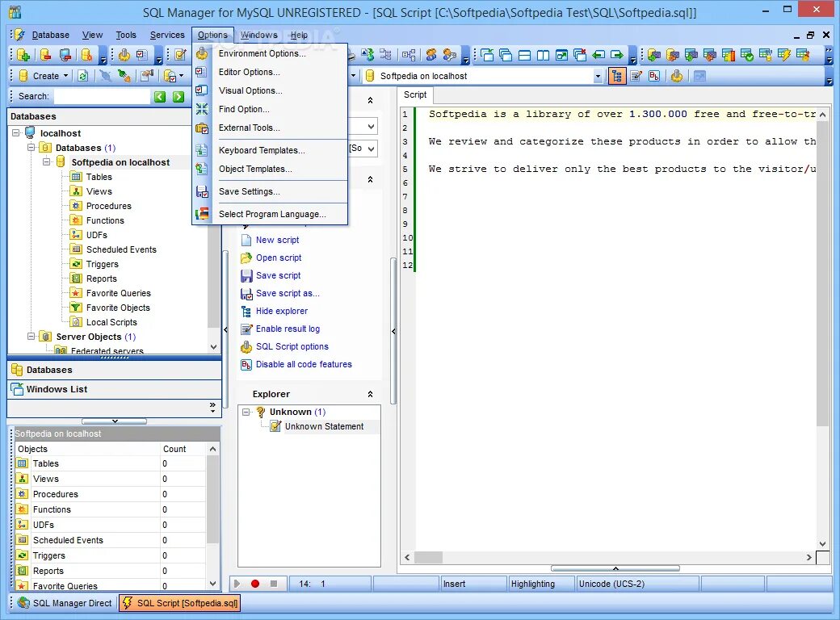
Task: Click the Tile Horizontally window icon
Action: pyautogui.click(x=524, y=55)
